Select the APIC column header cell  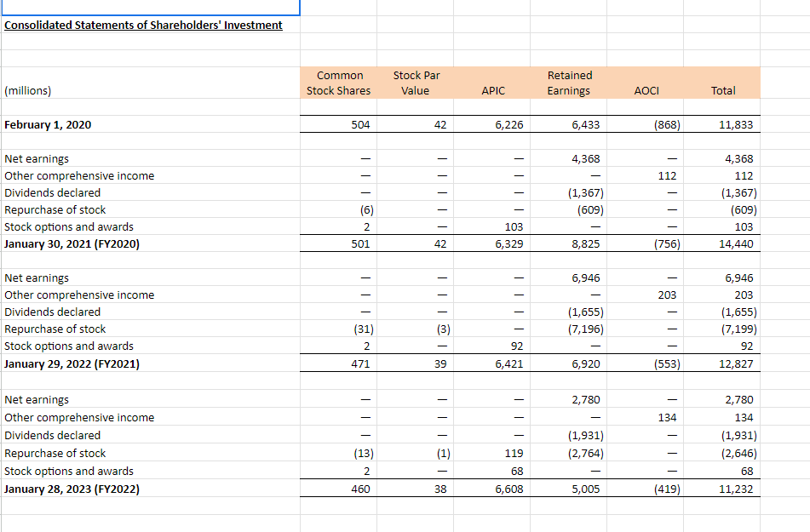[491, 83]
